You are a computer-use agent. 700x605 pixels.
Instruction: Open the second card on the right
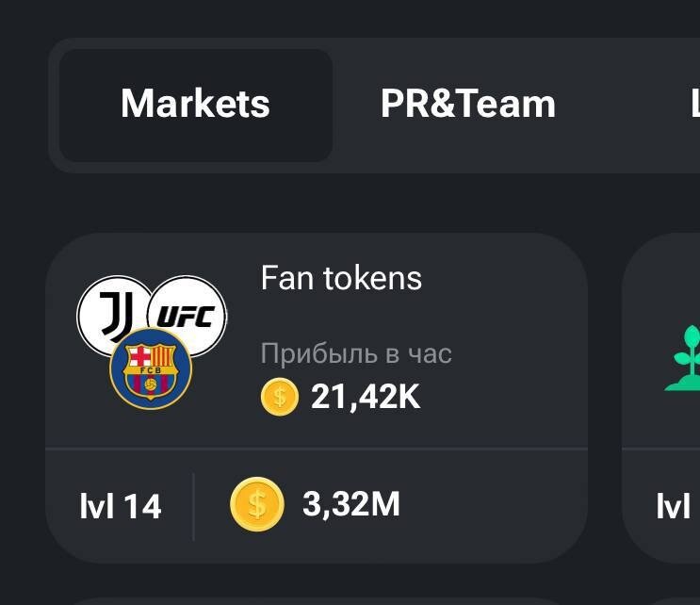(660, 398)
